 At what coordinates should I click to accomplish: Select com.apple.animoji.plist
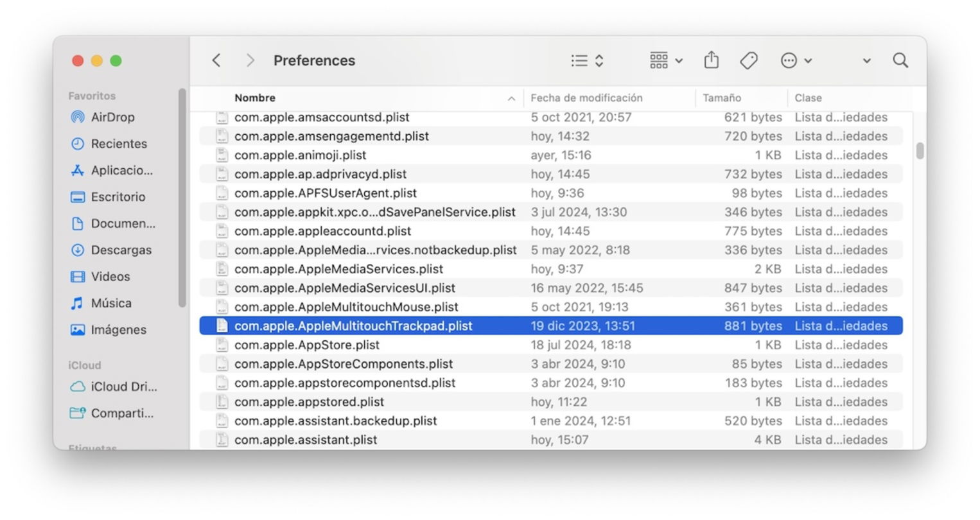[551, 155]
